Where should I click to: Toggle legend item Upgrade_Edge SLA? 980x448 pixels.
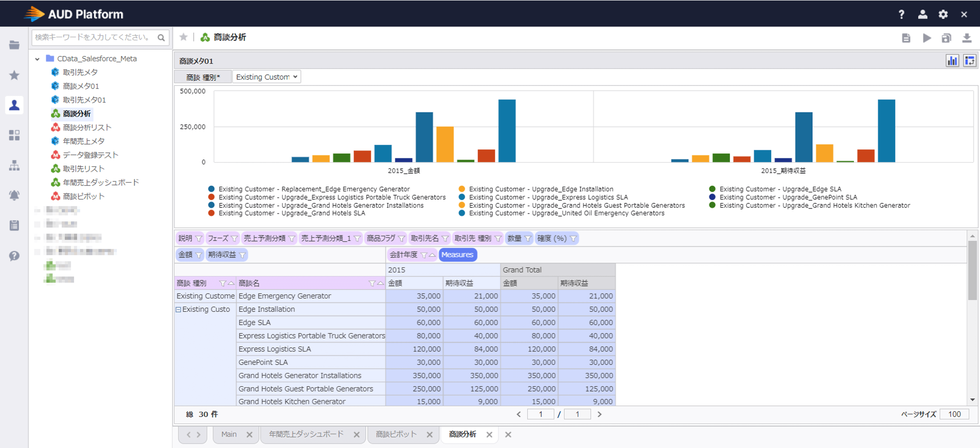780,189
